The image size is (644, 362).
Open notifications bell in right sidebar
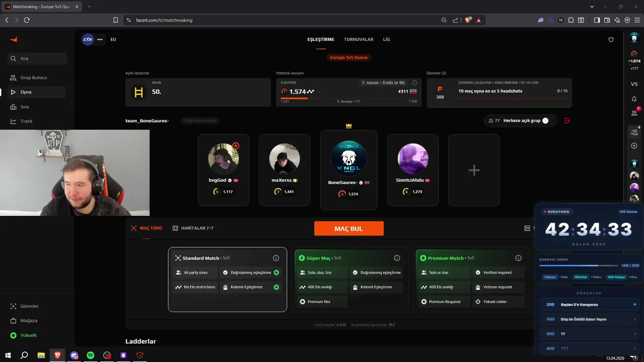(634, 99)
